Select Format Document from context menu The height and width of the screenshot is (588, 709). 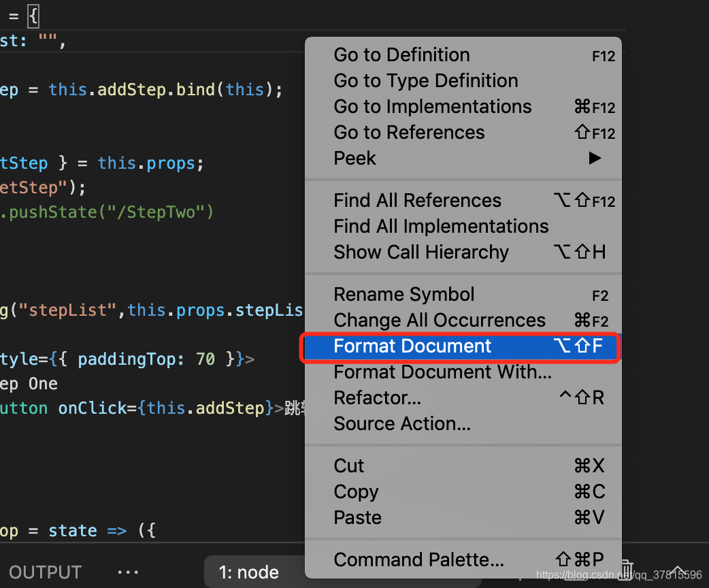tap(412, 346)
